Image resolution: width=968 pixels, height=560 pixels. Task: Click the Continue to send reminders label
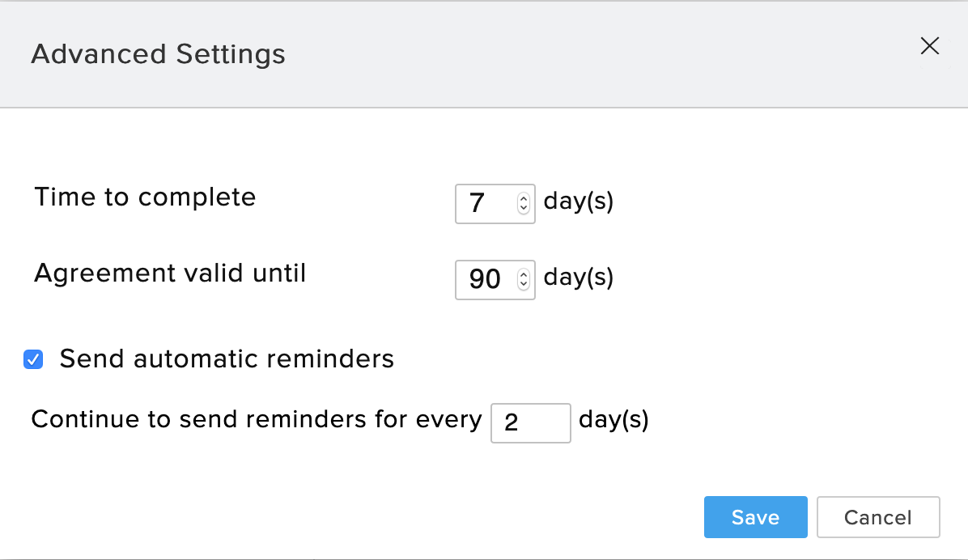coord(256,420)
